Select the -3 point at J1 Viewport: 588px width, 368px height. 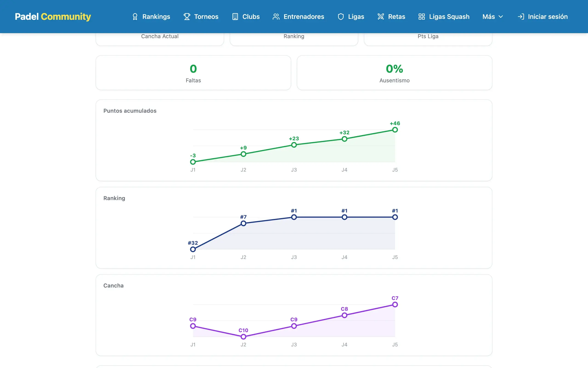point(193,162)
